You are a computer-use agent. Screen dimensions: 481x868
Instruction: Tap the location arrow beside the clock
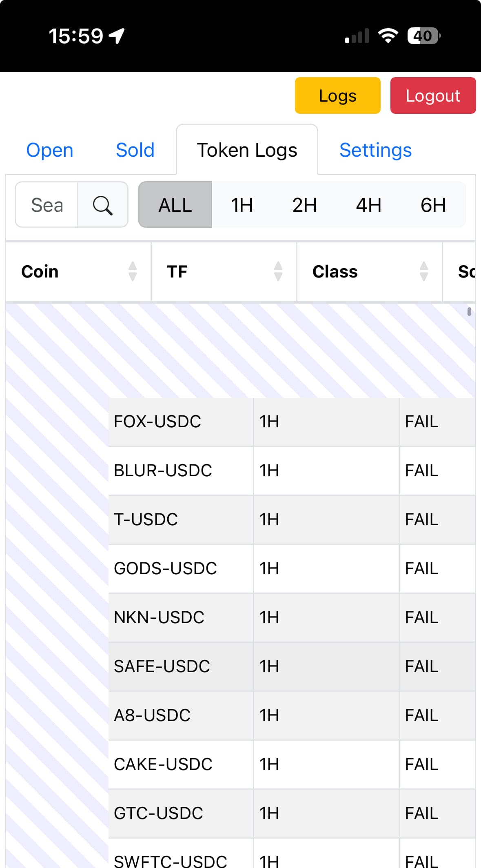(117, 36)
